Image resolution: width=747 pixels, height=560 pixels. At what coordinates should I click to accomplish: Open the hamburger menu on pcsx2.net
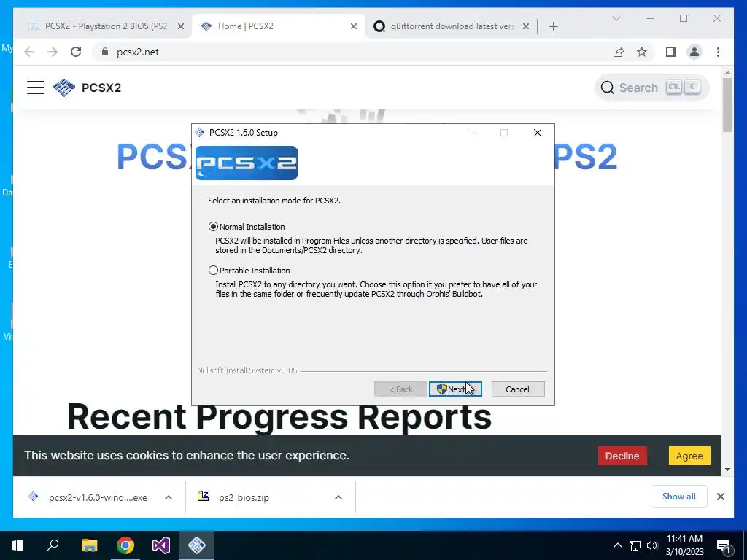pos(36,87)
